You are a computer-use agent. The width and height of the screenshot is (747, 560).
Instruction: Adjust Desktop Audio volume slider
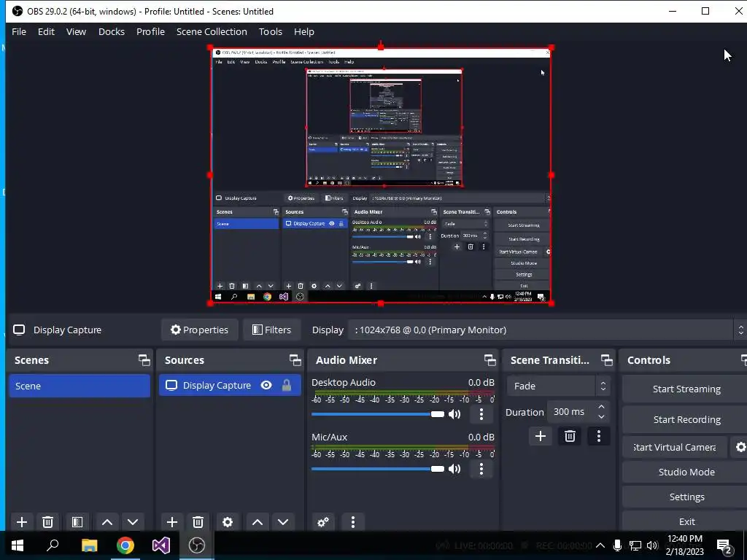[x=378, y=414]
